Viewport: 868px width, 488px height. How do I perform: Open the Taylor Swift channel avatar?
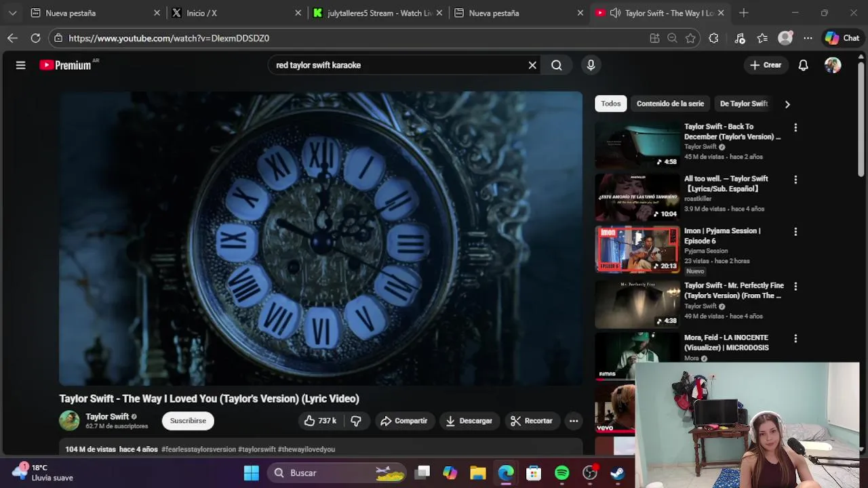[x=69, y=421]
